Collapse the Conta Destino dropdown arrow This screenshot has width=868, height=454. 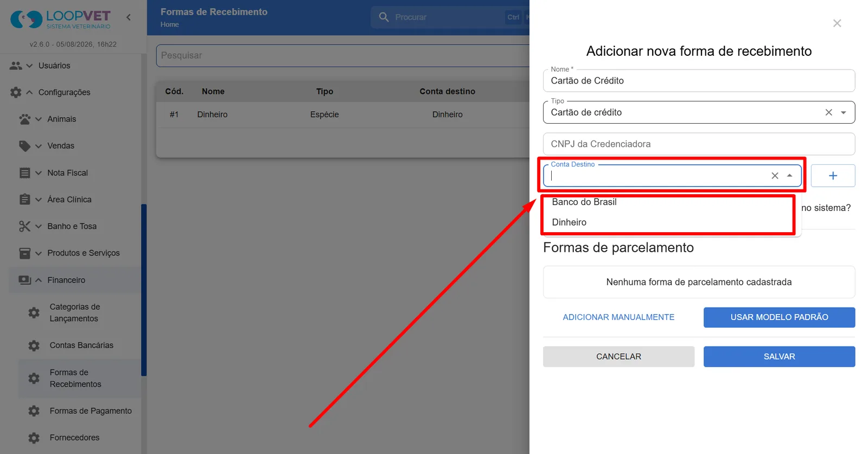(x=790, y=176)
